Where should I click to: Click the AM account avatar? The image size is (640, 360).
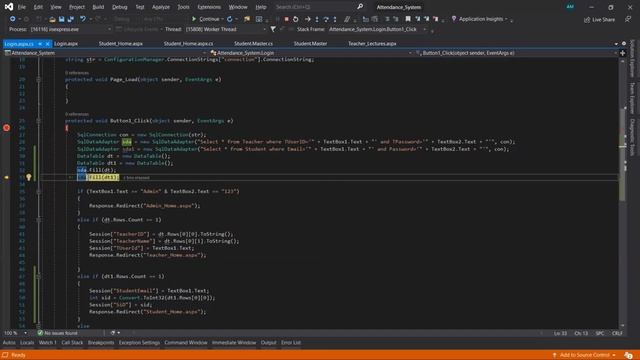pos(570,7)
